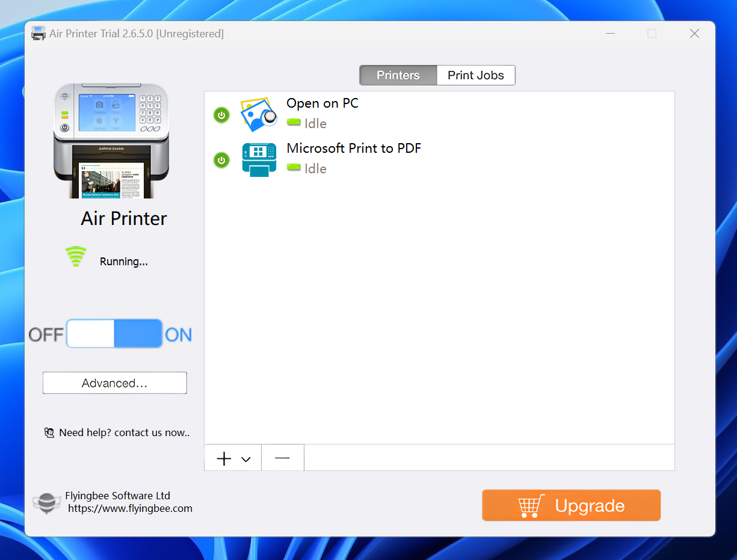This screenshot has height=560, width=737.
Task: Click the Flyingbee Software Ltd company name
Action: pos(118,496)
